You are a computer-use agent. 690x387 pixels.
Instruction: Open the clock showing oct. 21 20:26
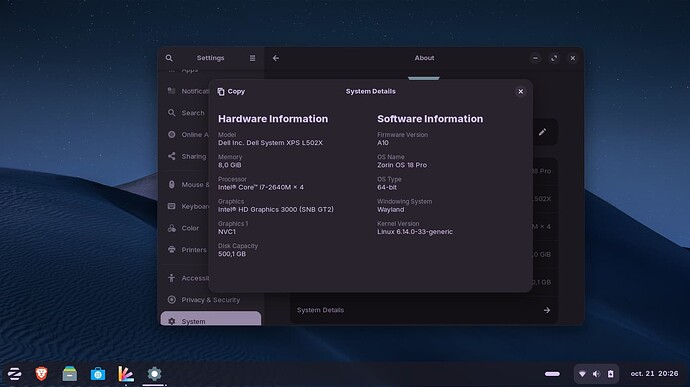654,374
